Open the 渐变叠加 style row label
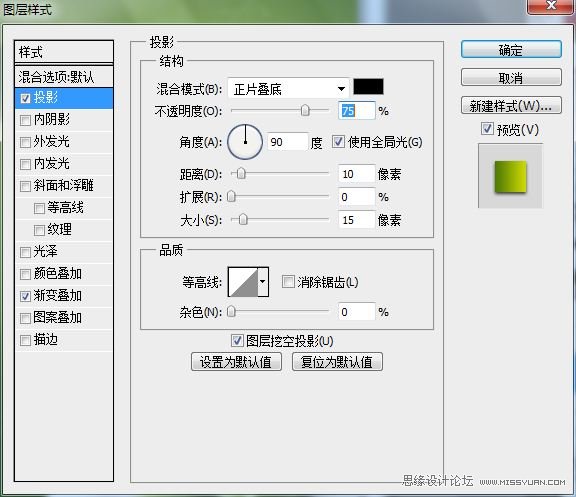The width and height of the screenshot is (576, 497). (58, 296)
